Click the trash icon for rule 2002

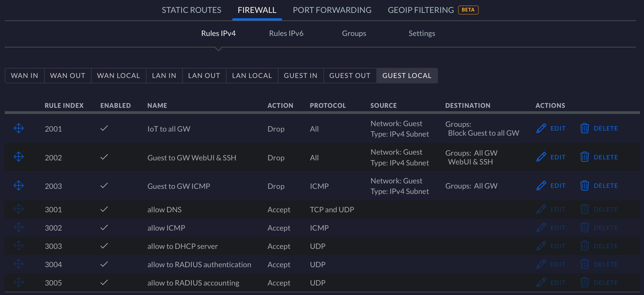(x=584, y=157)
